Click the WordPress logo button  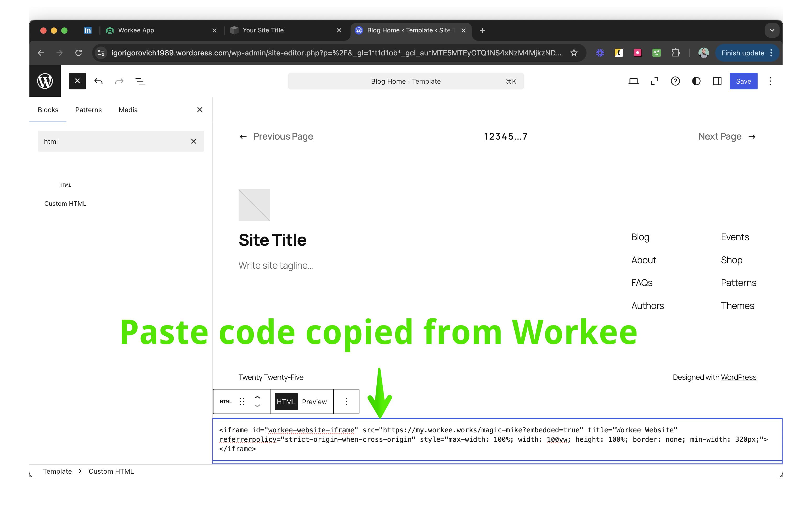(x=45, y=81)
